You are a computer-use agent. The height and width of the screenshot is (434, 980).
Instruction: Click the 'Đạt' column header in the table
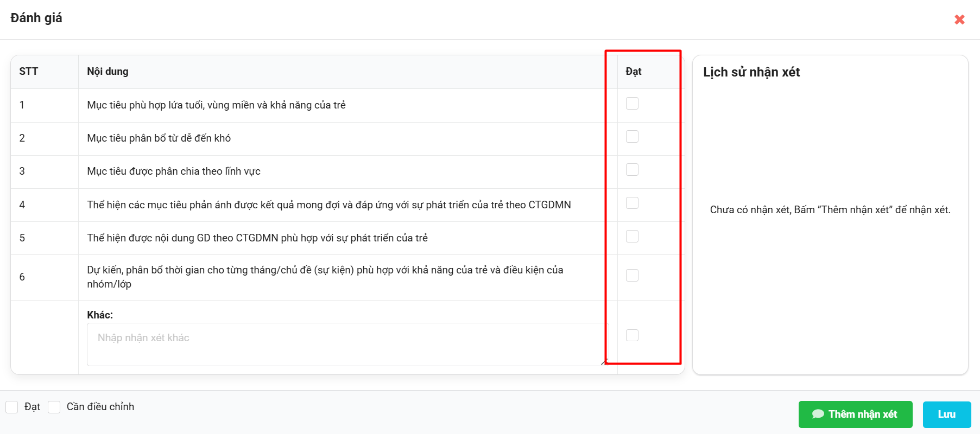click(x=634, y=72)
